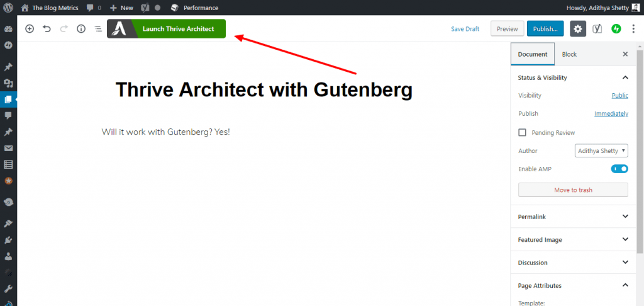Open the Author dropdown

[601, 151]
